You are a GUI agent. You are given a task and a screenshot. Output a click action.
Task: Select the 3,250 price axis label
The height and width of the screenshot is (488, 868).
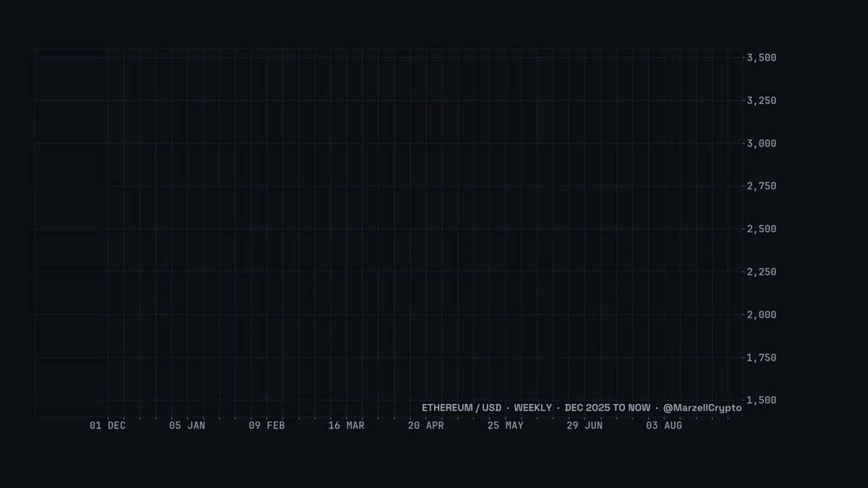pyautogui.click(x=762, y=100)
